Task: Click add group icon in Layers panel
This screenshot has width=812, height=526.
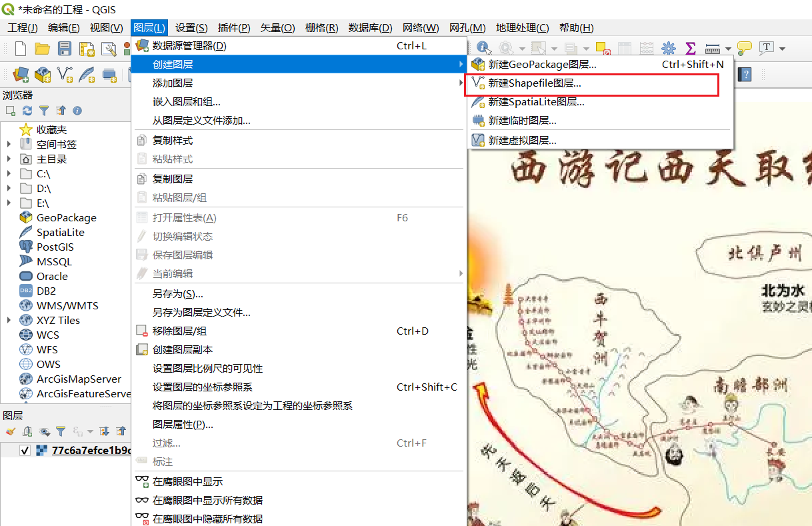Action: pos(27,431)
